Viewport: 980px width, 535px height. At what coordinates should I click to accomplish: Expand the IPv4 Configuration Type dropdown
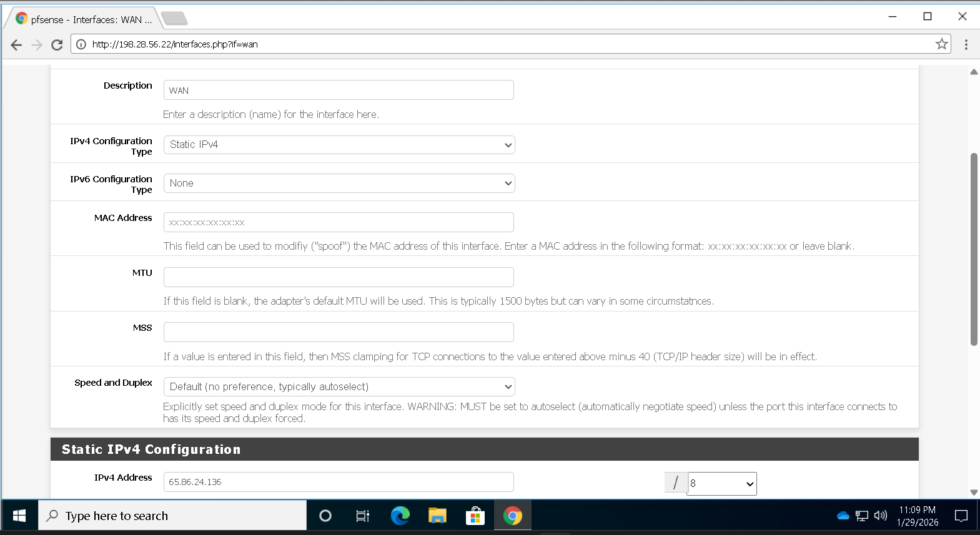[339, 145]
